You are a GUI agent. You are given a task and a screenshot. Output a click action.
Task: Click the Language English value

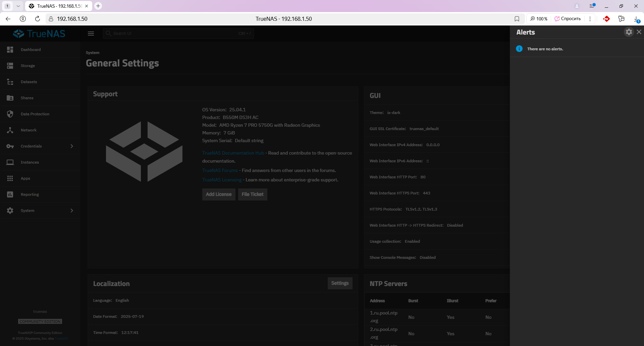click(122, 300)
